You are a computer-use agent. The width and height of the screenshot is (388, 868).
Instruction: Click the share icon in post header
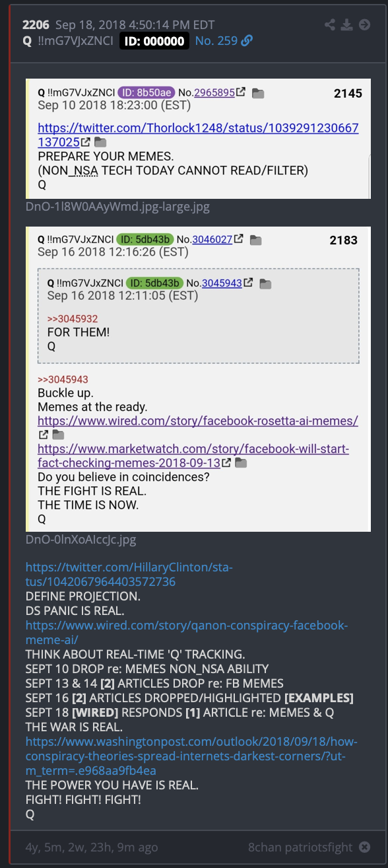pos(331,25)
